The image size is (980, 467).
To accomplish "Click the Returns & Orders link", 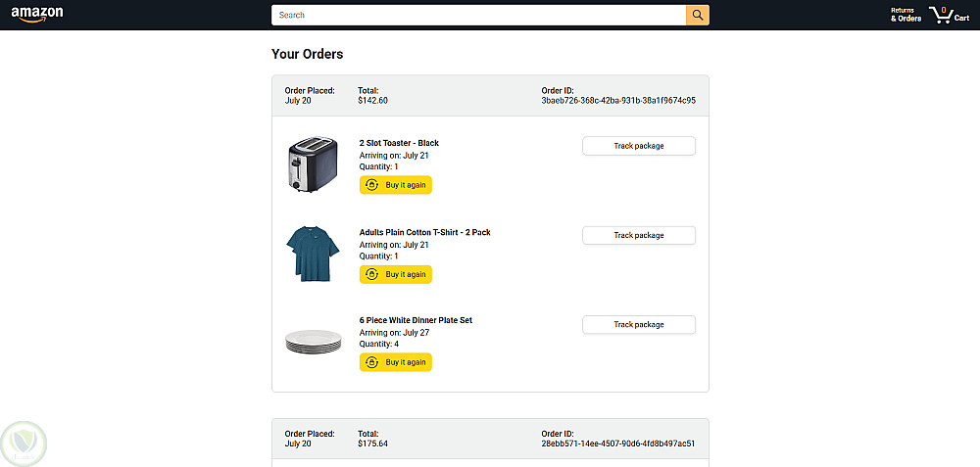I will 906,15.
